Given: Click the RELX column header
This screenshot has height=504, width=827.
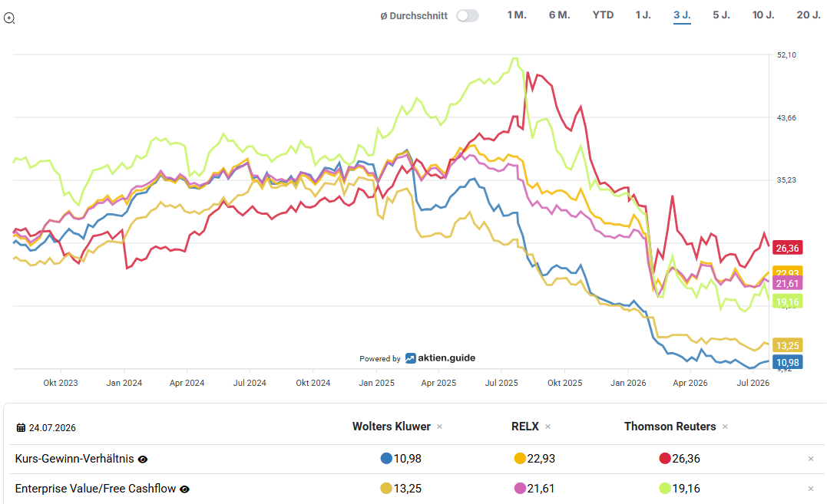Looking at the screenshot, I should [524, 427].
